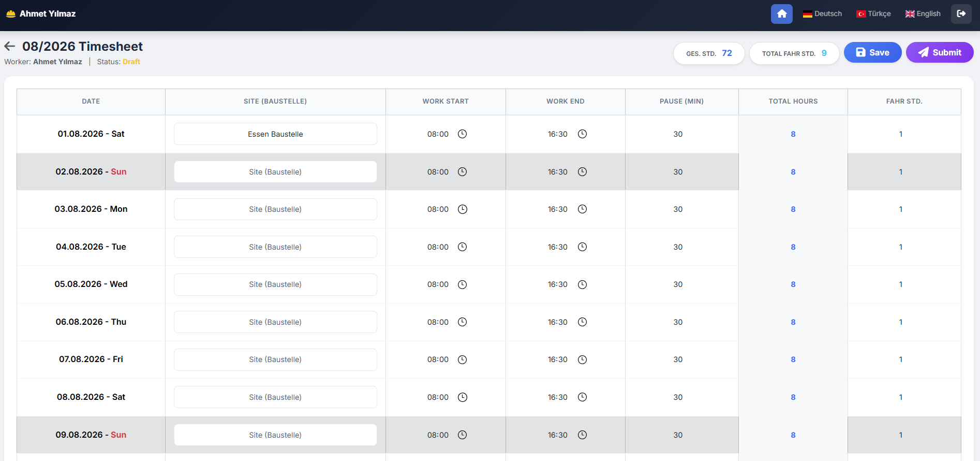The width and height of the screenshot is (980, 461).
Task: Submit the timesheet
Action: (x=940, y=52)
